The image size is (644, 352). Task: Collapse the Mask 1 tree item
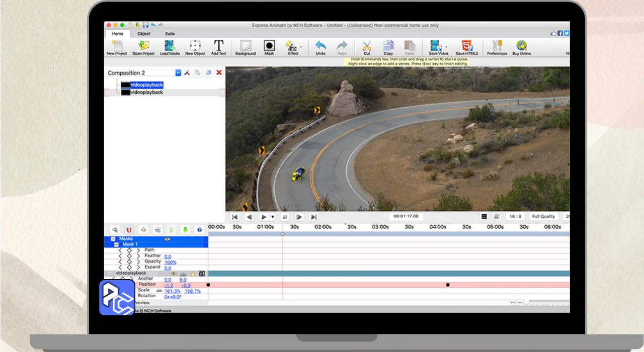tap(117, 244)
